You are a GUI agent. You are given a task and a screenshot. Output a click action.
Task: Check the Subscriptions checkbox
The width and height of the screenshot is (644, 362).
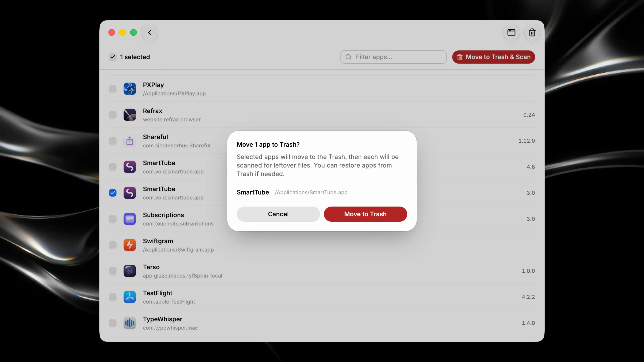112,219
